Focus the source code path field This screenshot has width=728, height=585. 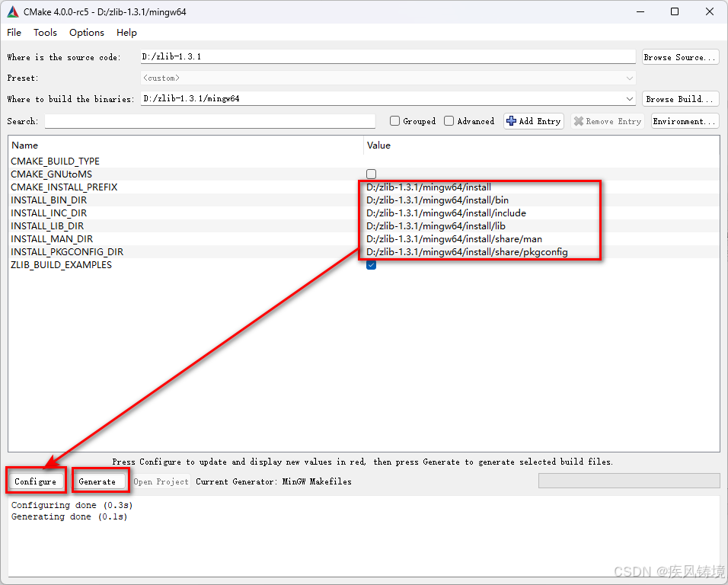(x=388, y=56)
